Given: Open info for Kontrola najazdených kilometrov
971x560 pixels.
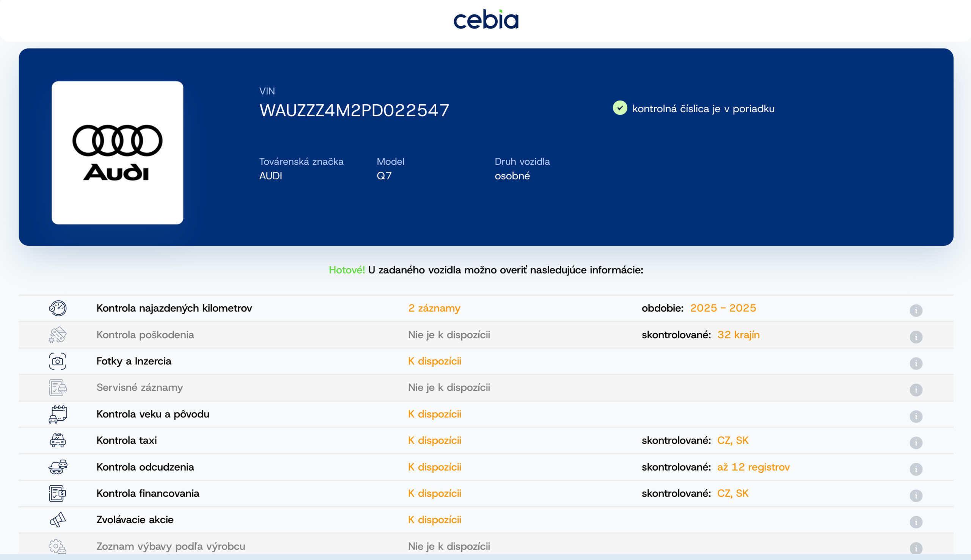Looking at the screenshot, I should [x=916, y=311].
